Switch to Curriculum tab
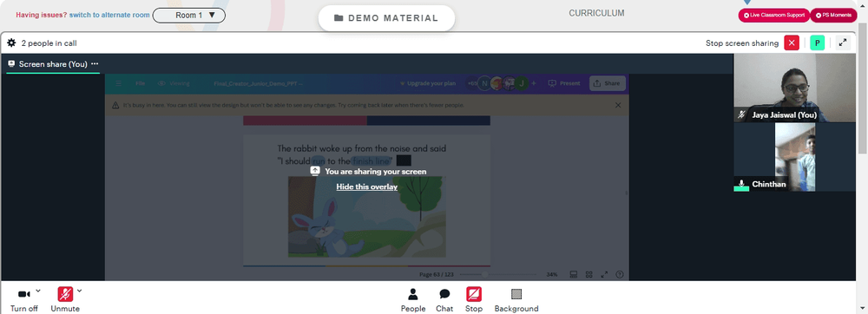The image size is (868, 314). click(x=596, y=13)
